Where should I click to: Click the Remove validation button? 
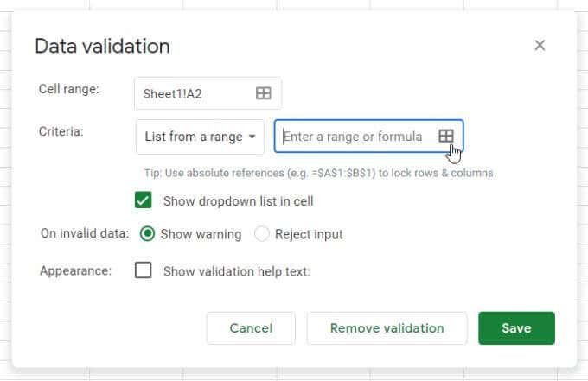click(x=387, y=328)
